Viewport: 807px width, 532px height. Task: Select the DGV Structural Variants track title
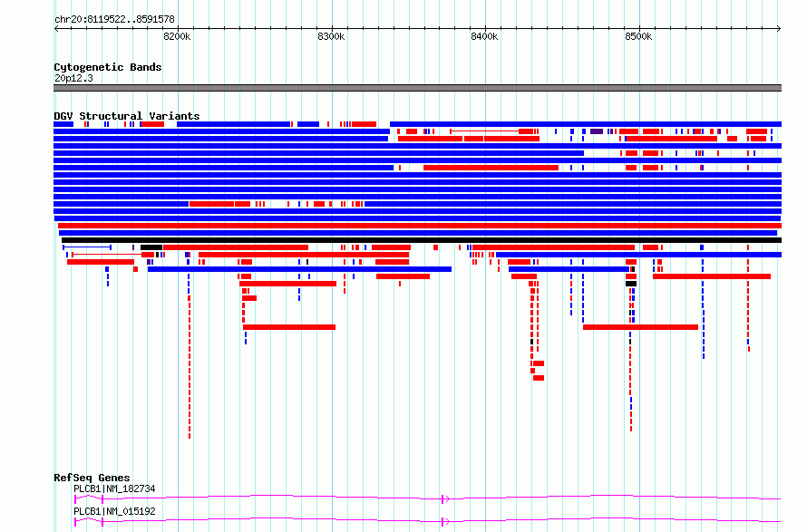(x=127, y=116)
